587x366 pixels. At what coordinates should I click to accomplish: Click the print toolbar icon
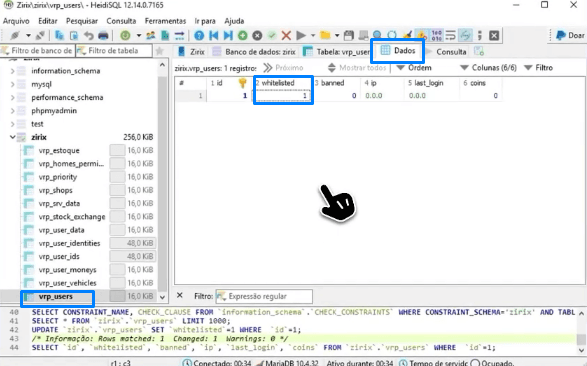pos(103,36)
